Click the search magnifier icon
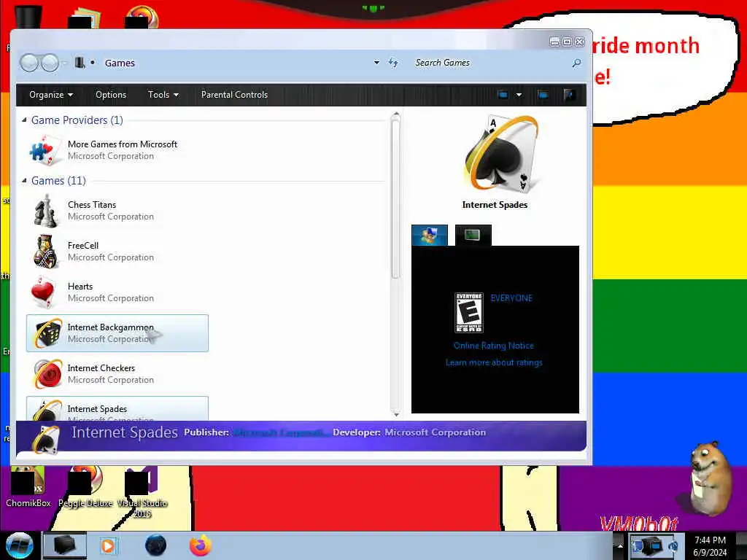 pos(576,63)
